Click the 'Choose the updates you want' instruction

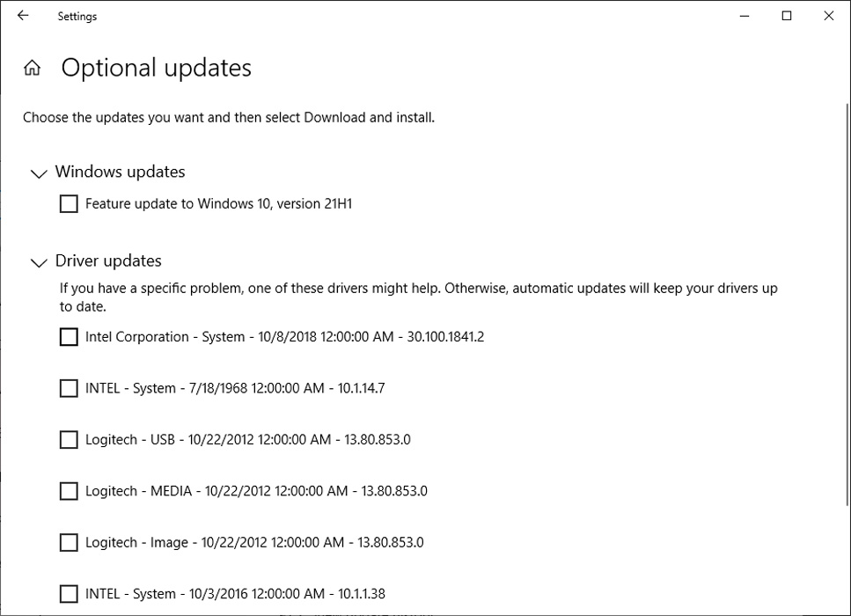[229, 118]
